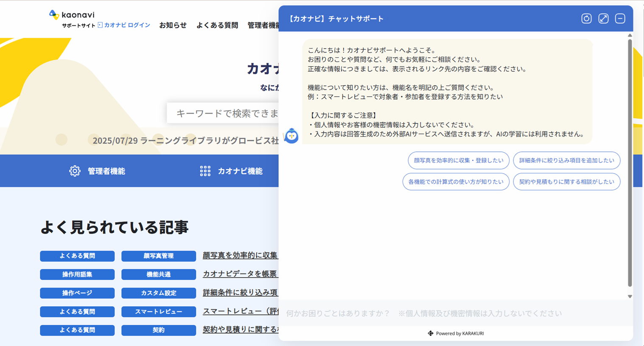
Task: Choose the 顔写真を効率的に収集・登録したい quick reply
Action: click(x=458, y=160)
